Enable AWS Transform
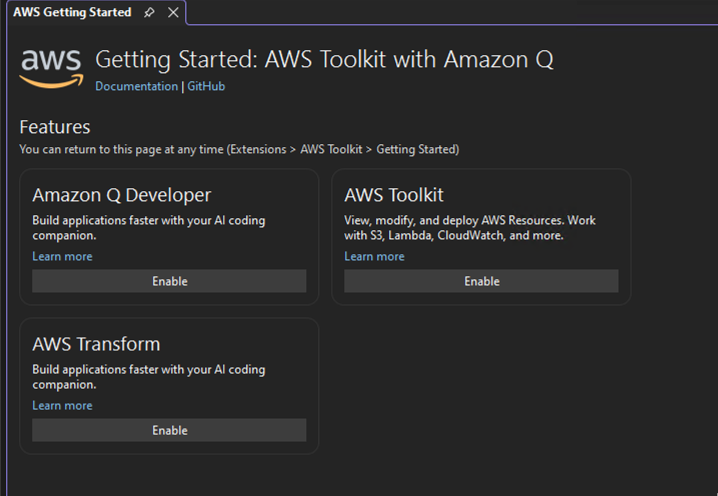Viewport: 718px width, 496px height. click(169, 430)
